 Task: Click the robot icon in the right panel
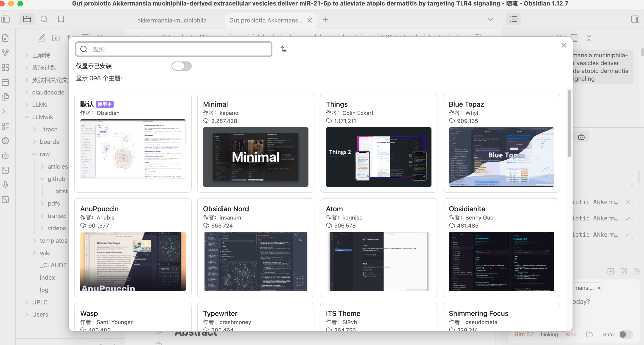(x=581, y=137)
